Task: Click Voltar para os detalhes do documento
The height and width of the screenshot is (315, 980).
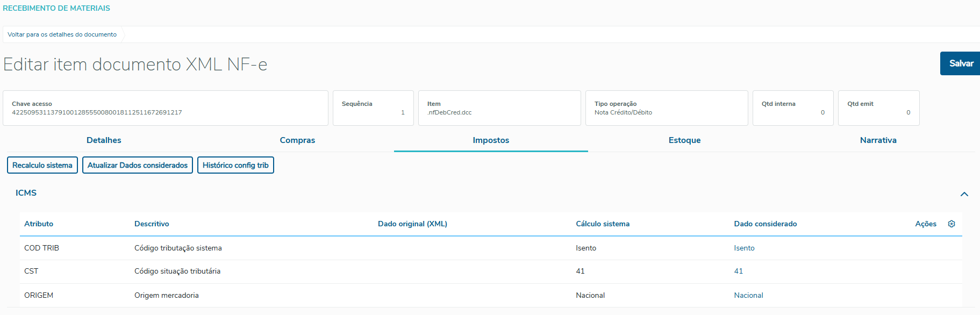Action: point(62,34)
